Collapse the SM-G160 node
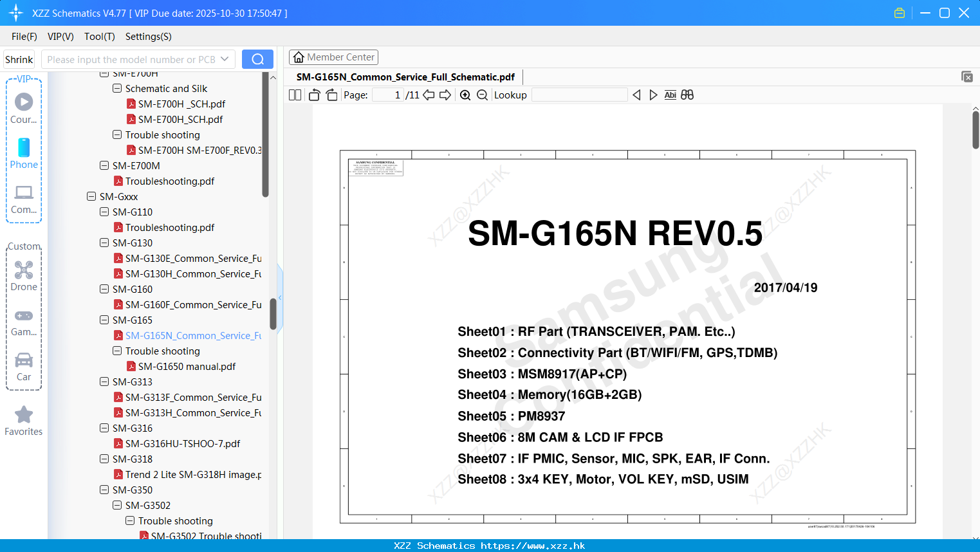This screenshot has height=552, width=980. [x=104, y=289]
